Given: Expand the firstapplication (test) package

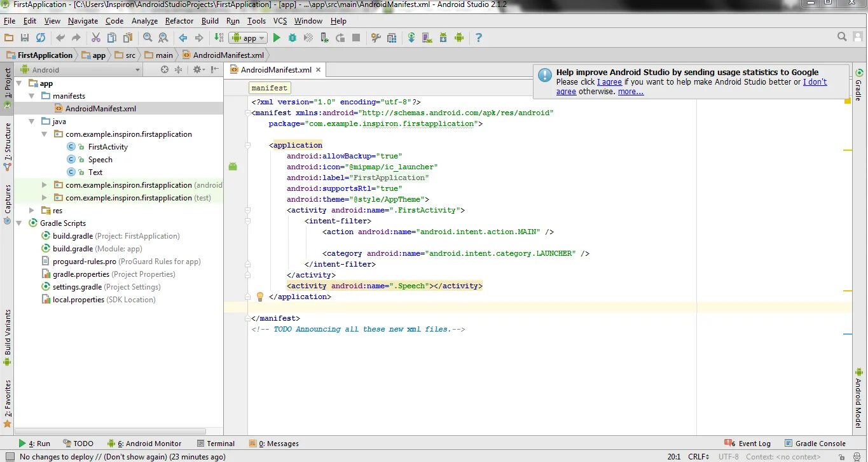Looking at the screenshot, I should 45,198.
